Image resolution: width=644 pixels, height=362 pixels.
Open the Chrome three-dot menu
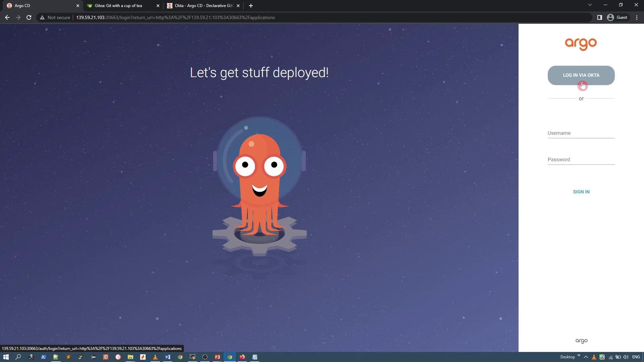point(637,17)
